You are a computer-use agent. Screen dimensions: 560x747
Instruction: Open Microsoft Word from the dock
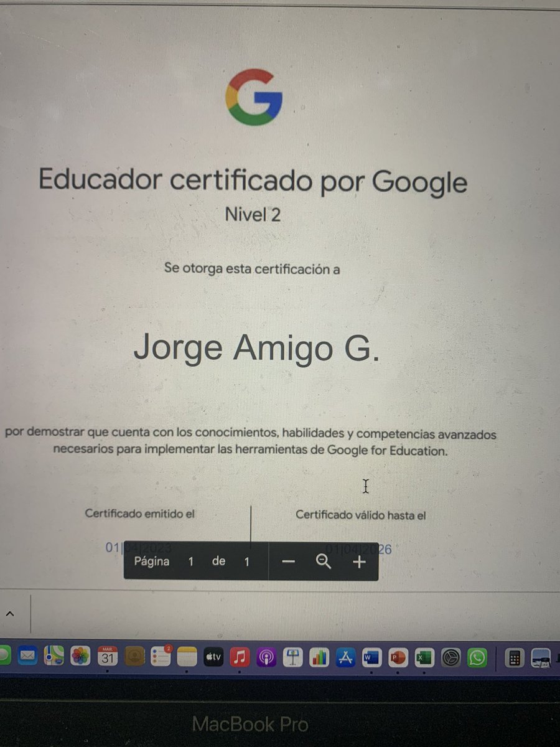[x=371, y=657]
